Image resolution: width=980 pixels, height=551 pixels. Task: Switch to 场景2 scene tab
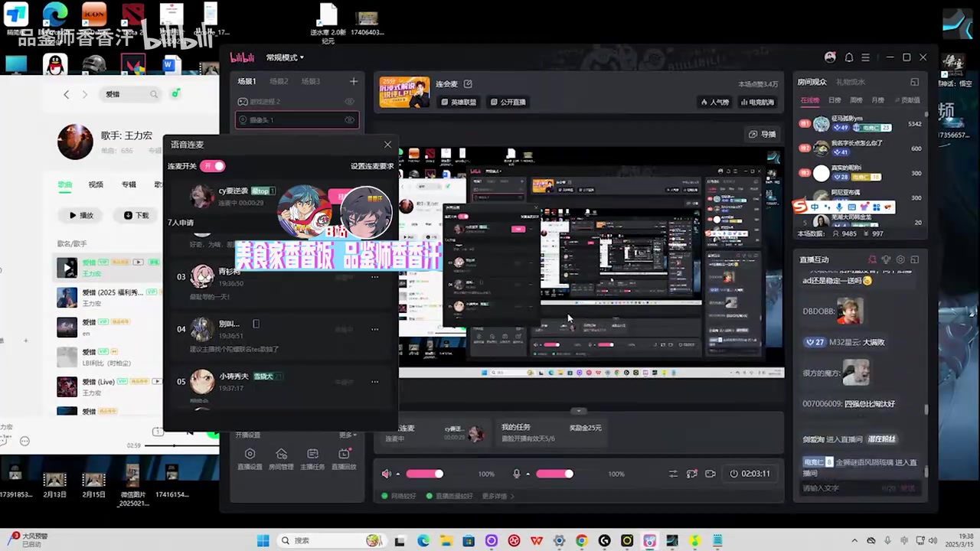tap(279, 81)
